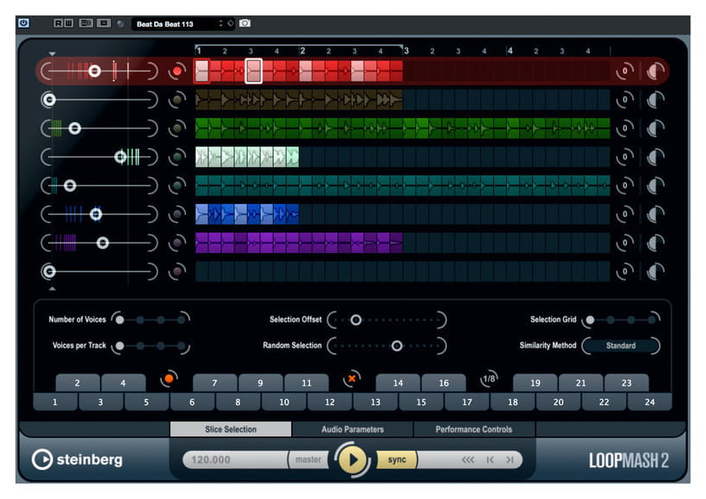
Task: Click the Selection Offset slider handle
Action: (356, 320)
